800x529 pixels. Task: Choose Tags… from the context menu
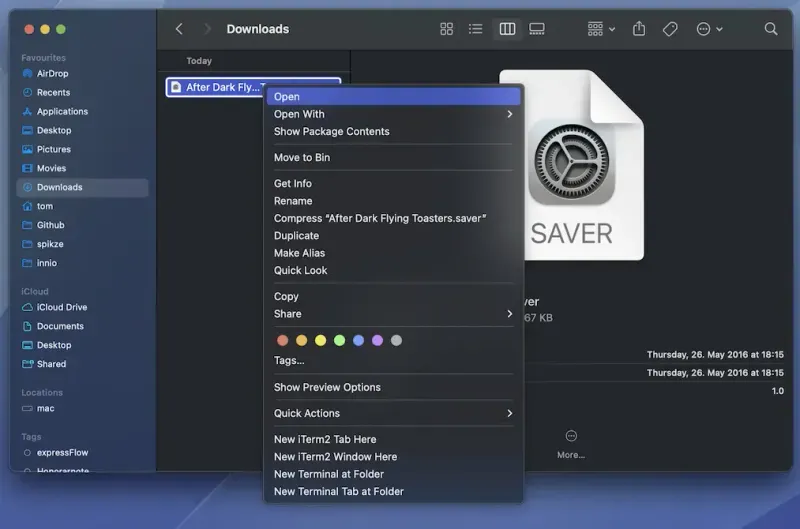click(x=393, y=360)
